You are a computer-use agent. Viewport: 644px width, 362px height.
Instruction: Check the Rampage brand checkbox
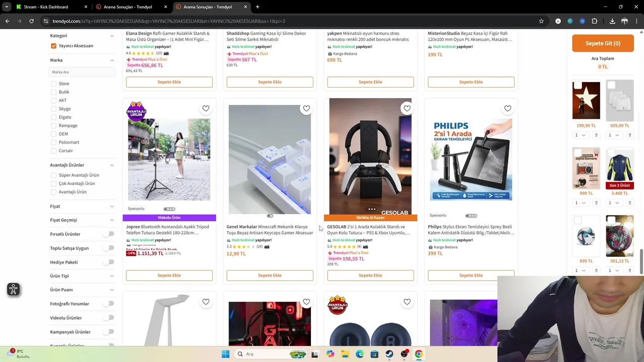(x=53, y=126)
